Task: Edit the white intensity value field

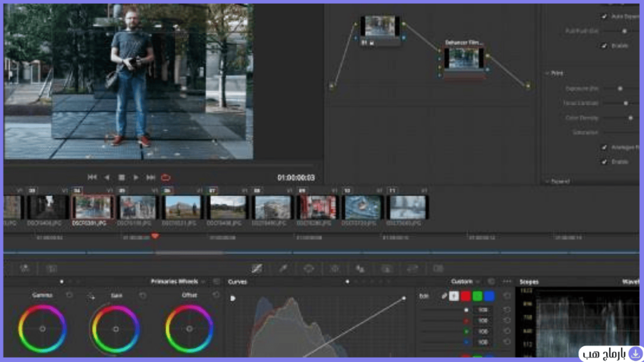Action: [x=482, y=310]
